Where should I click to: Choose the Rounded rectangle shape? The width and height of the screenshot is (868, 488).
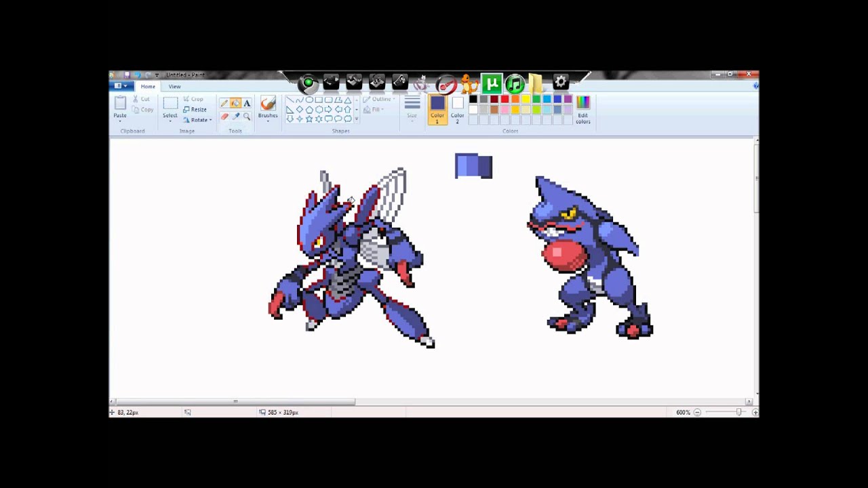pyautogui.click(x=328, y=100)
